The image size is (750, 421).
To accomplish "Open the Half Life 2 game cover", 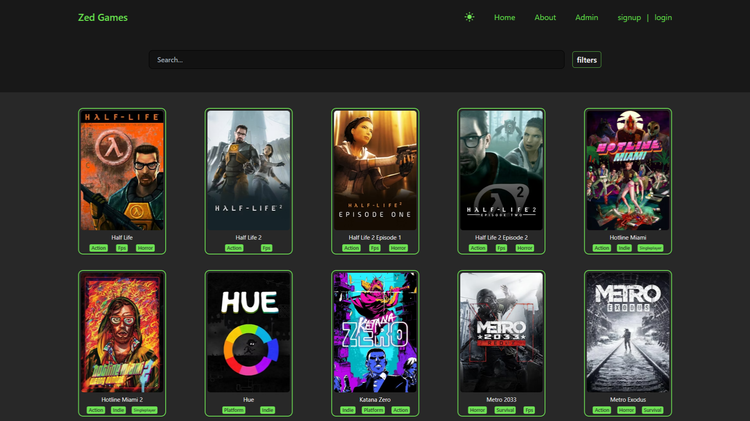I will tap(248, 170).
